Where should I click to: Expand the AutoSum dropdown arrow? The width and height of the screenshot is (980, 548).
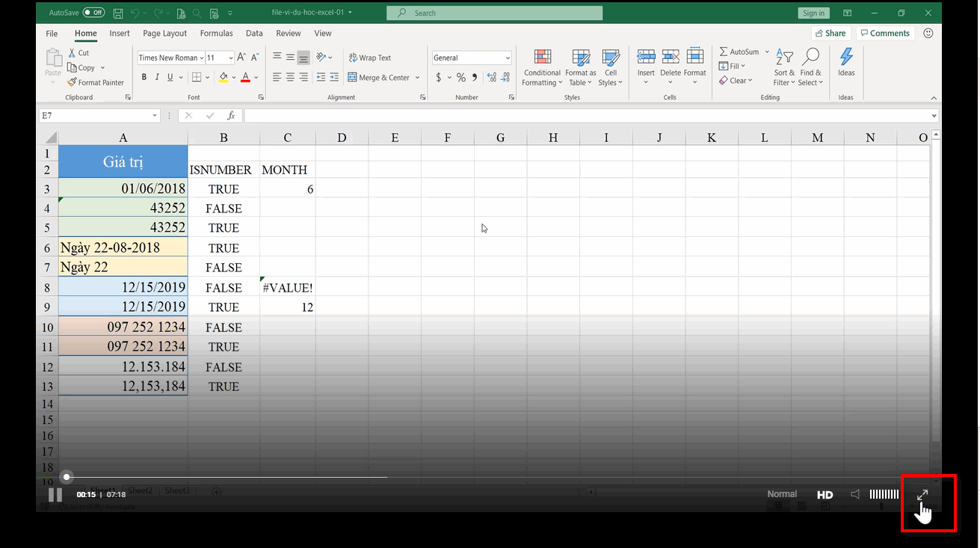point(767,52)
